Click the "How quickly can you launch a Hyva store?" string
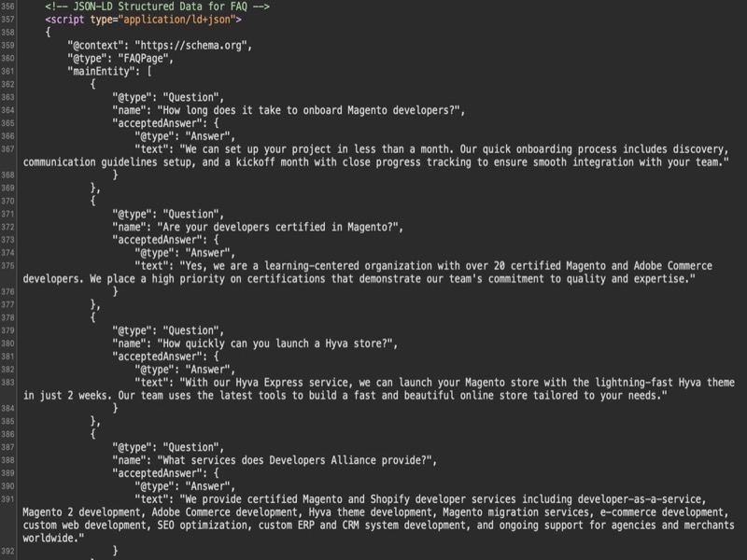The width and height of the screenshot is (747, 560). pyautogui.click(x=280, y=343)
